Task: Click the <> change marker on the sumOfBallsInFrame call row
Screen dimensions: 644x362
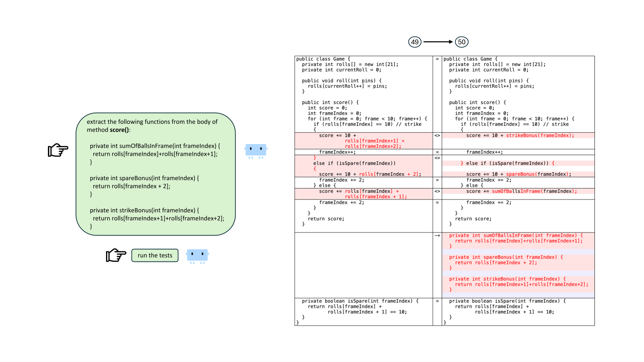Action: pos(437,191)
